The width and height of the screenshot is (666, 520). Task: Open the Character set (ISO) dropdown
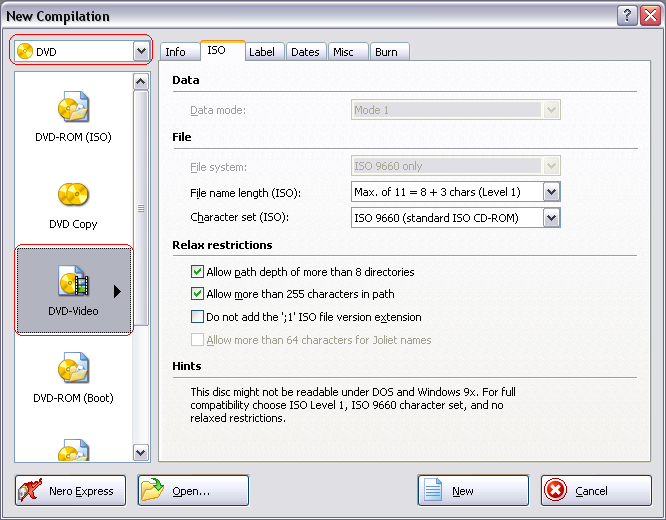[x=551, y=217]
